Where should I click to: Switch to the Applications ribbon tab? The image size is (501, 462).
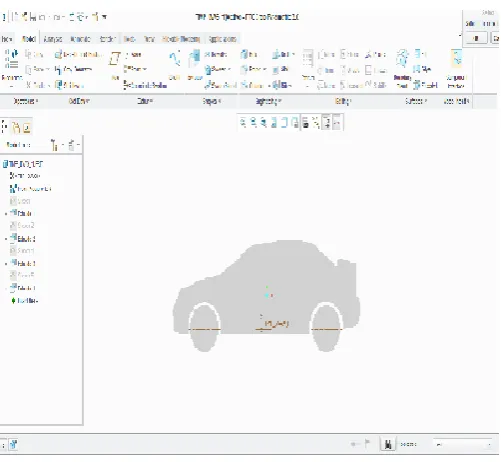(222, 39)
